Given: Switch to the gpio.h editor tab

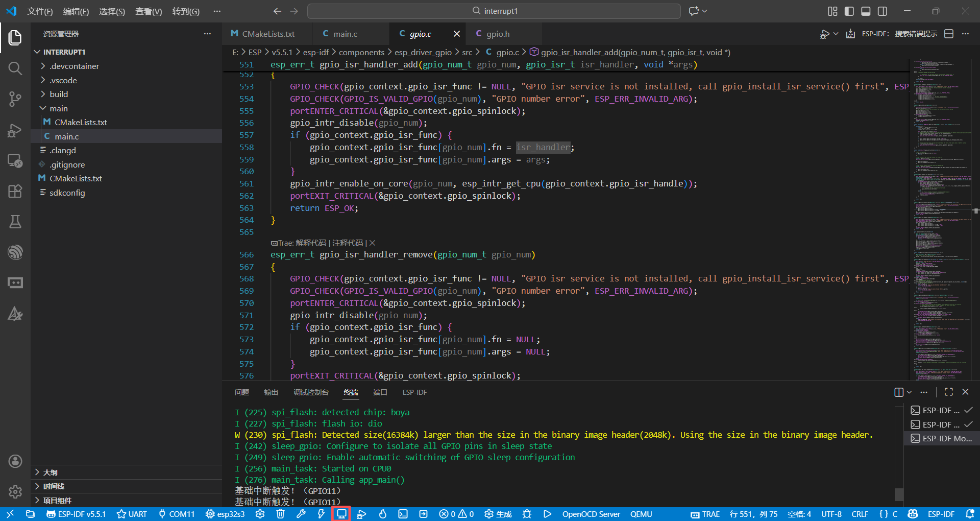Looking at the screenshot, I should pos(498,34).
